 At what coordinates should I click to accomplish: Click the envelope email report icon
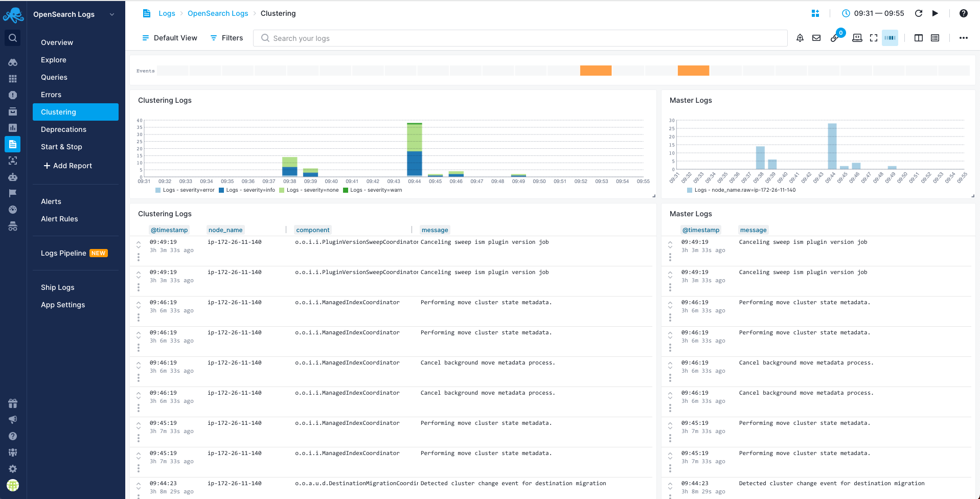(816, 38)
